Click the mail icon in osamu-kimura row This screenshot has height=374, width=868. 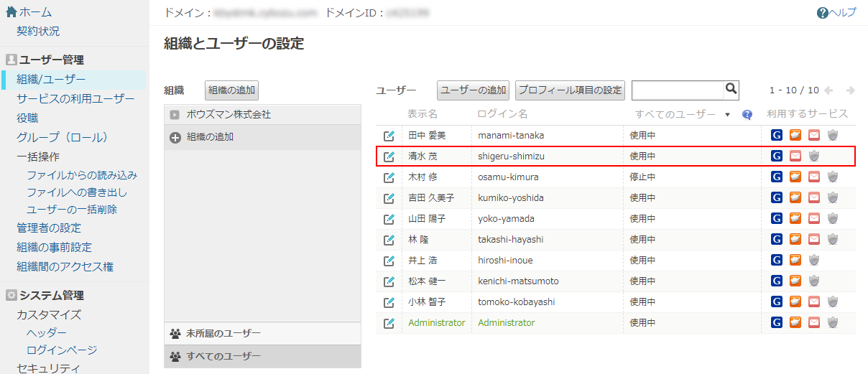814,177
